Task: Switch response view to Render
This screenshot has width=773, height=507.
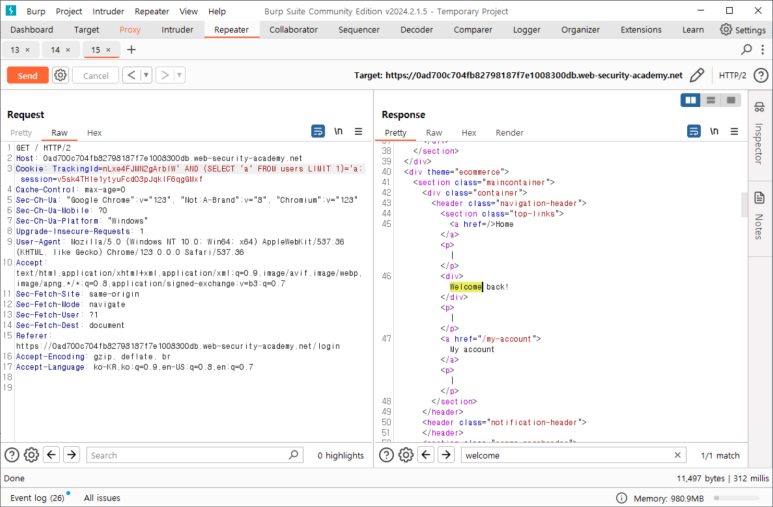Action: pyautogui.click(x=509, y=133)
